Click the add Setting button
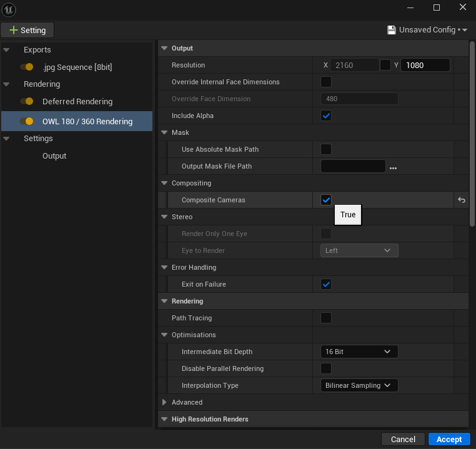The image size is (476, 449). 27,30
